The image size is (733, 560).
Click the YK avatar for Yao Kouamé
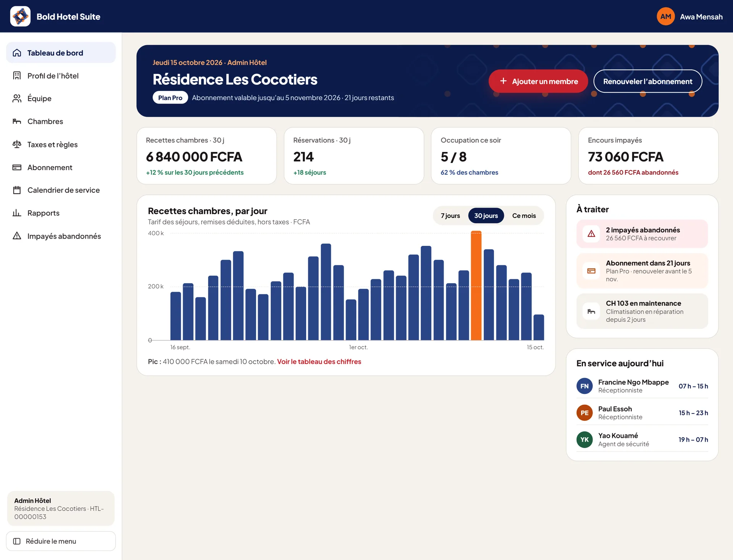(584, 439)
